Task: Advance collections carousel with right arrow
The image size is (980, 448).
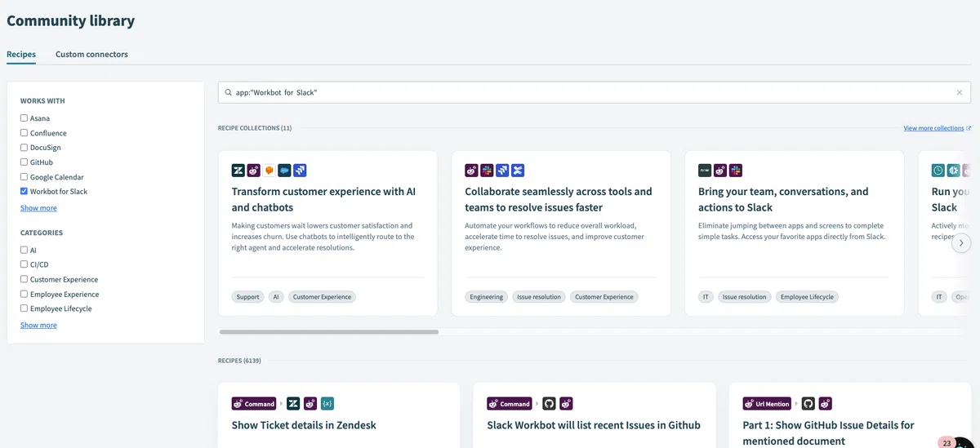Action: 961,242
